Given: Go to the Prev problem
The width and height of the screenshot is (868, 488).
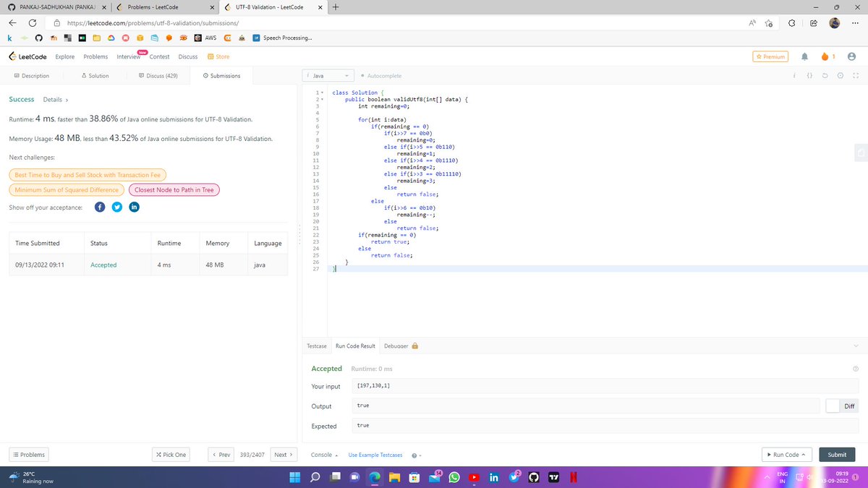Looking at the screenshot, I should pos(221,455).
